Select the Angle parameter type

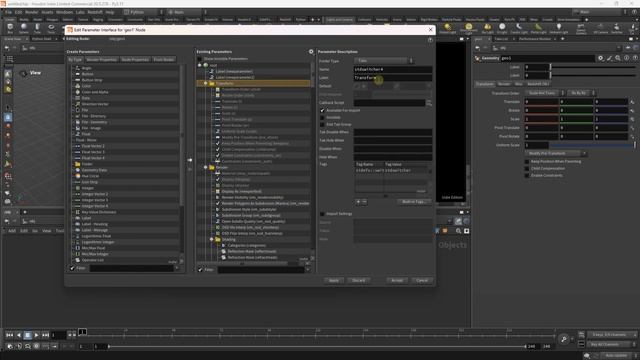tap(87, 68)
